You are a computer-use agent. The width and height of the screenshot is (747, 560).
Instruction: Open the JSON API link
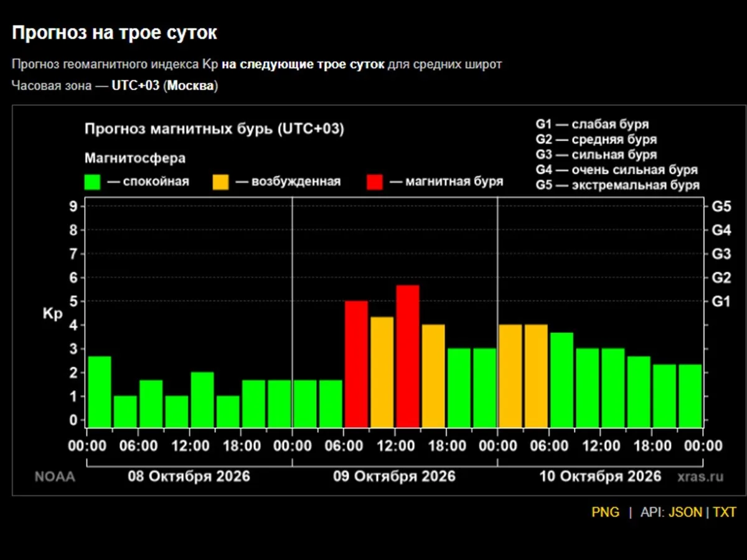[685, 512]
